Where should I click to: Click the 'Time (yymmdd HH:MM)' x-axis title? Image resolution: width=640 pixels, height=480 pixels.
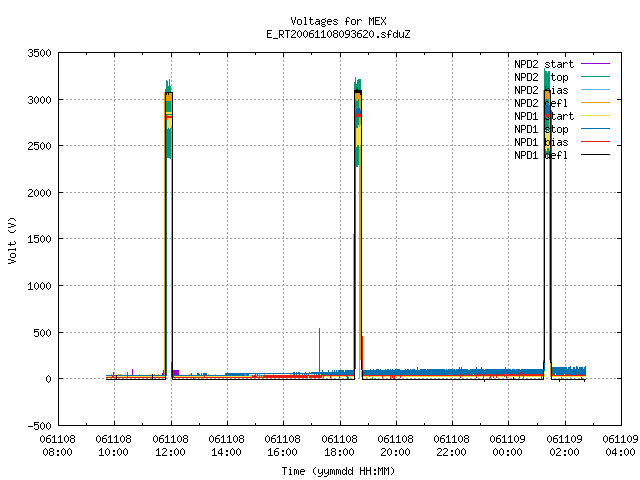pyautogui.click(x=338, y=471)
